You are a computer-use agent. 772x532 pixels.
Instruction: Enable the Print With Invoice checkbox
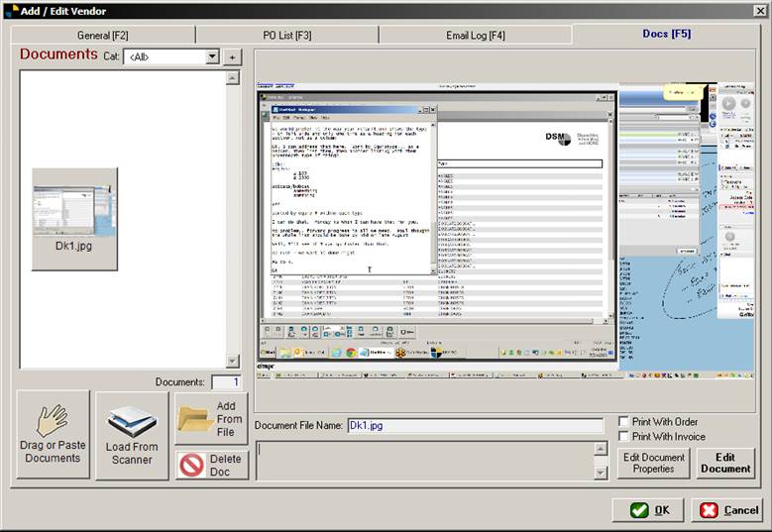pyautogui.click(x=623, y=437)
